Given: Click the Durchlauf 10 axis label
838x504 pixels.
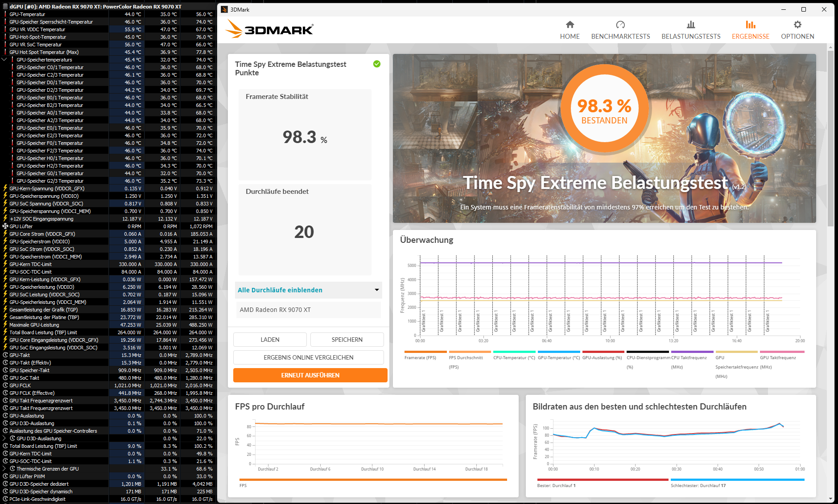Looking at the screenshot, I should coord(372,469).
